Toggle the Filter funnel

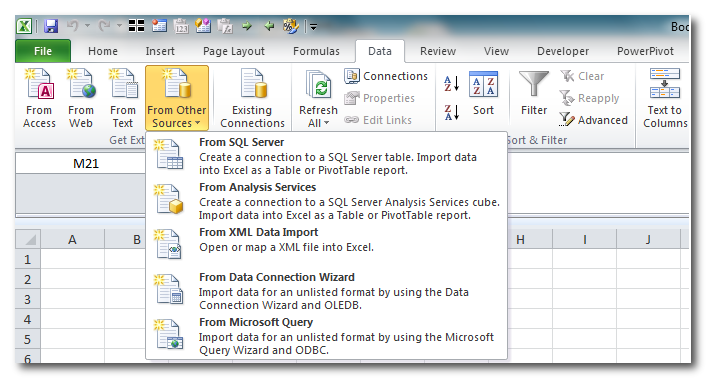click(x=534, y=94)
